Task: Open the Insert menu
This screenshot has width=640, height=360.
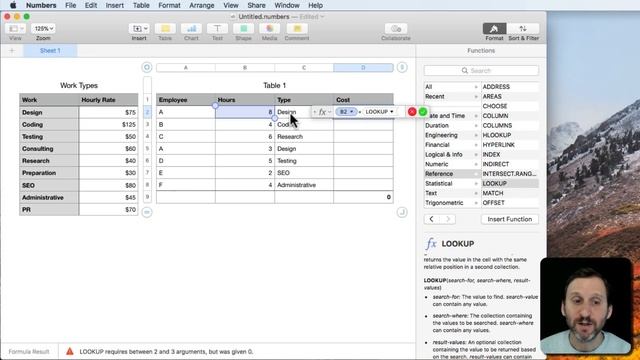Action: coord(115,5)
